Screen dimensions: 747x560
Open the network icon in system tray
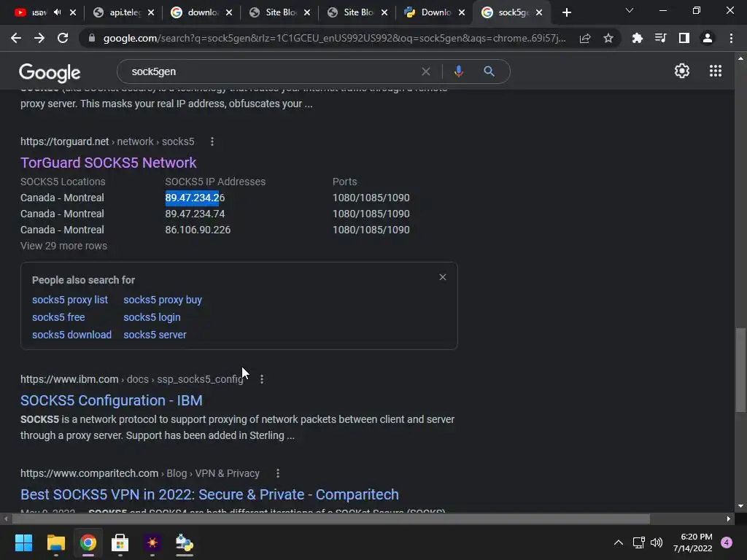click(x=638, y=542)
